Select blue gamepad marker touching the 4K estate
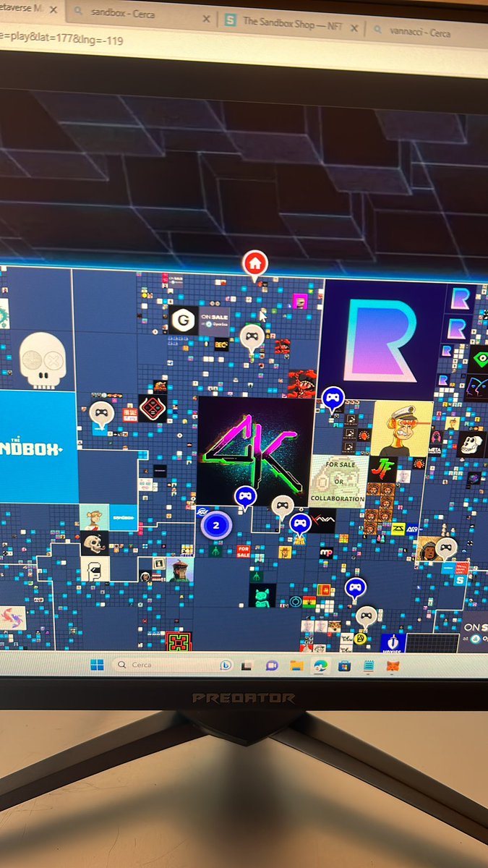The width and height of the screenshot is (488, 868). [x=245, y=496]
